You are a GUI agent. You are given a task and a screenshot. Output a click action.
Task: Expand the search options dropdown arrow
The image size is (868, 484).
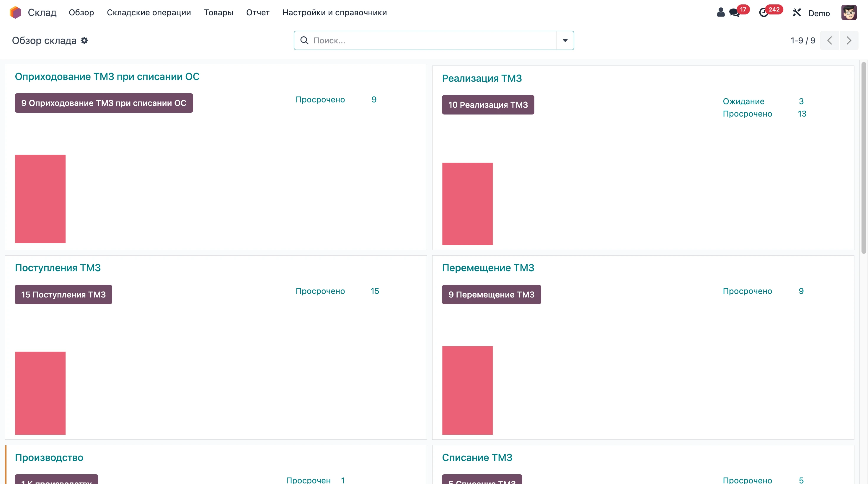(565, 40)
